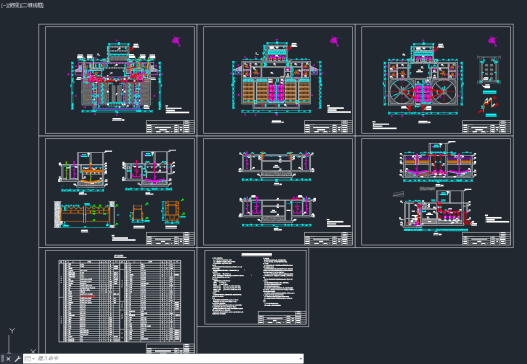Expand the recent commands dropdown

click(x=30, y=359)
